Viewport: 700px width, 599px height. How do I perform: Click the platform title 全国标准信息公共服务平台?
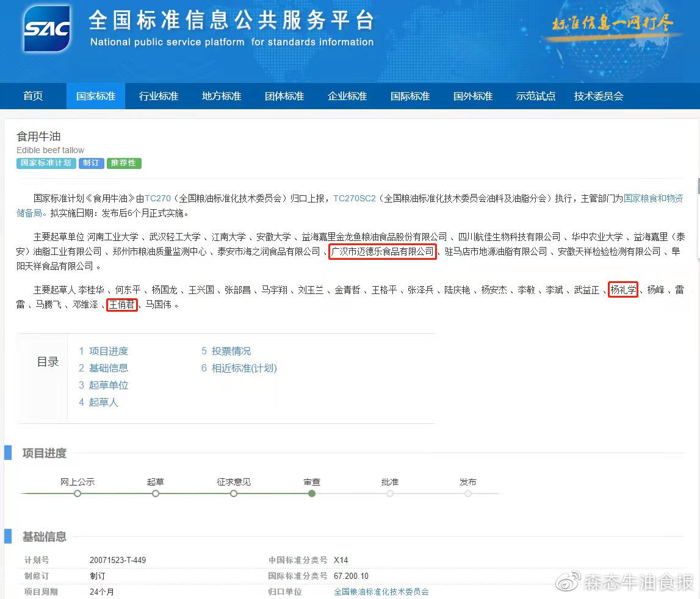(231, 21)
